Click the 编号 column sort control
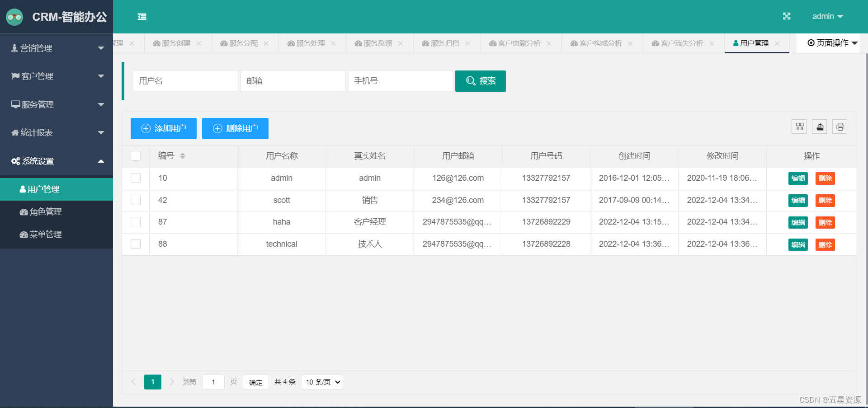 (x=183, y=155)
